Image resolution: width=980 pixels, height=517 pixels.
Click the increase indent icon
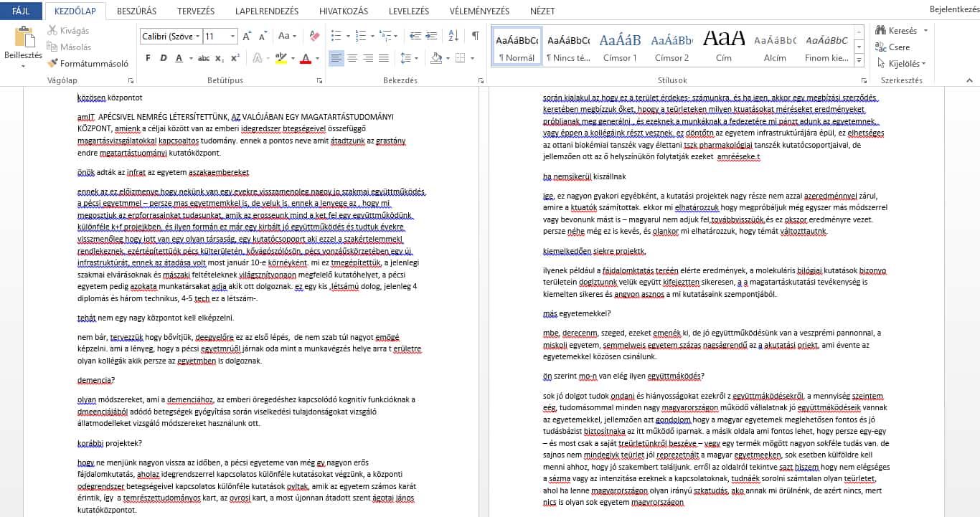tap(432, 36)
